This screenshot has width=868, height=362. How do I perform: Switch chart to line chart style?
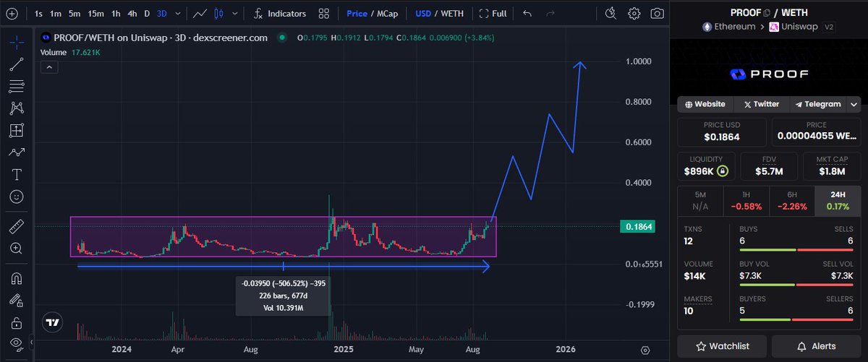pos(201,13)
